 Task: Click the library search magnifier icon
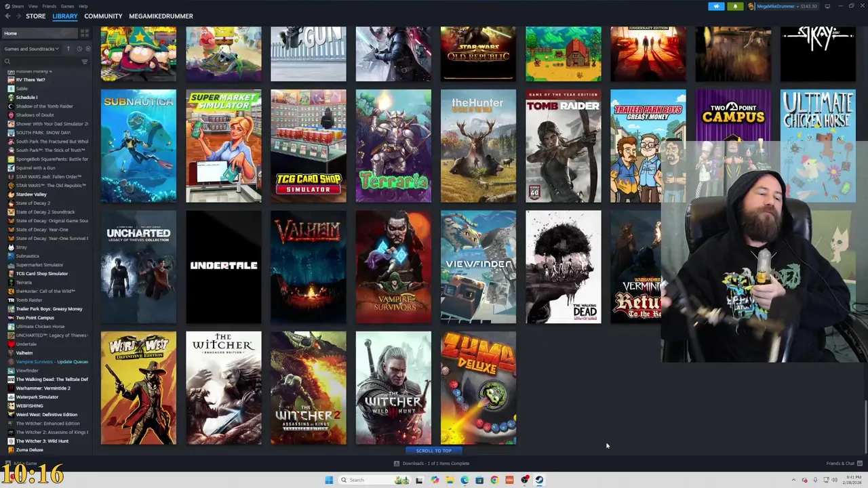point(7,62)
